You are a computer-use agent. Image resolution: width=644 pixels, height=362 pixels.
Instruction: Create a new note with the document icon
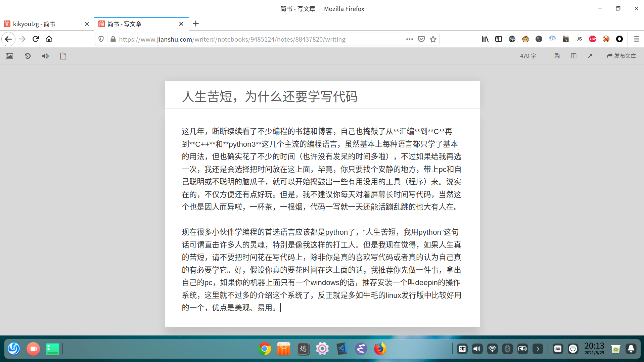[63, 56]
